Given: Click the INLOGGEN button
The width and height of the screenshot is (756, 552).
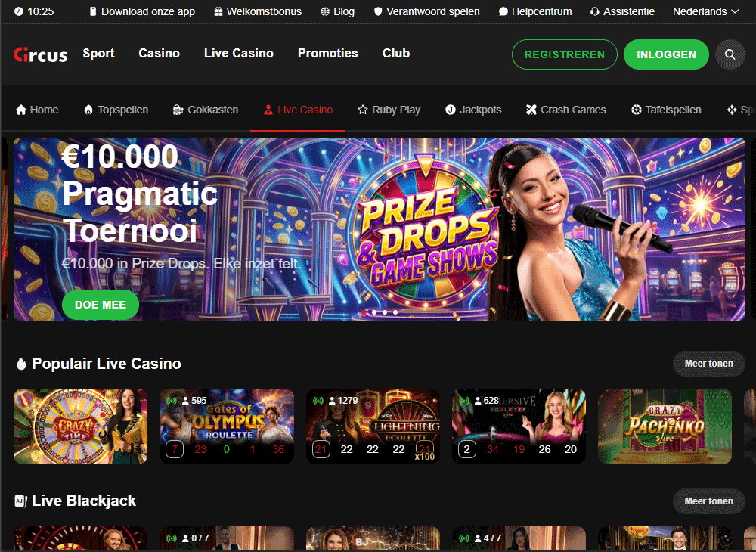Looking at the screenshot, I should point(666,54).
